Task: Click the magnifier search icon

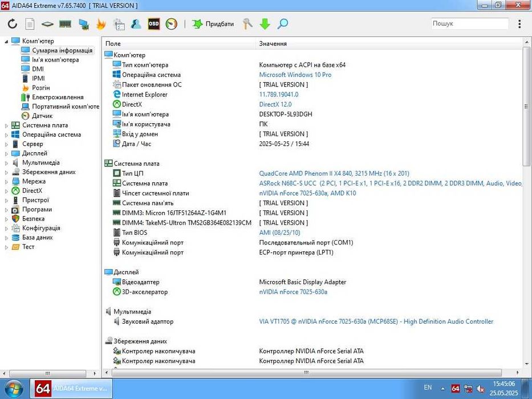Action: (x=283, y=24)
